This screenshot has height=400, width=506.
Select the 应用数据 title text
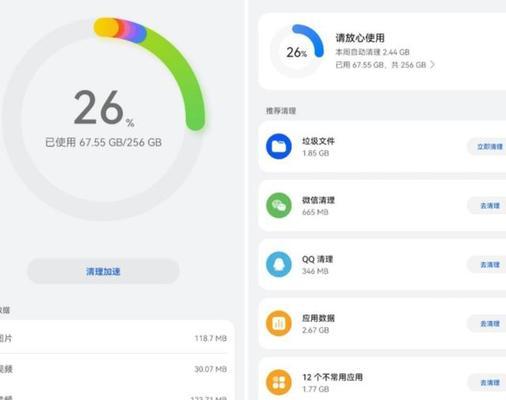click(318, 318)
